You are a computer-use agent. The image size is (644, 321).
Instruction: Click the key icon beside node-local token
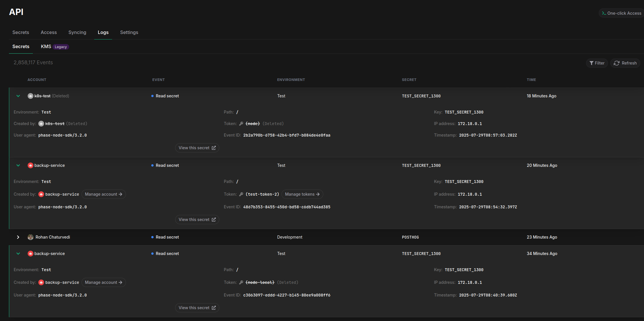pyautogui.click(x=241, y=282)
